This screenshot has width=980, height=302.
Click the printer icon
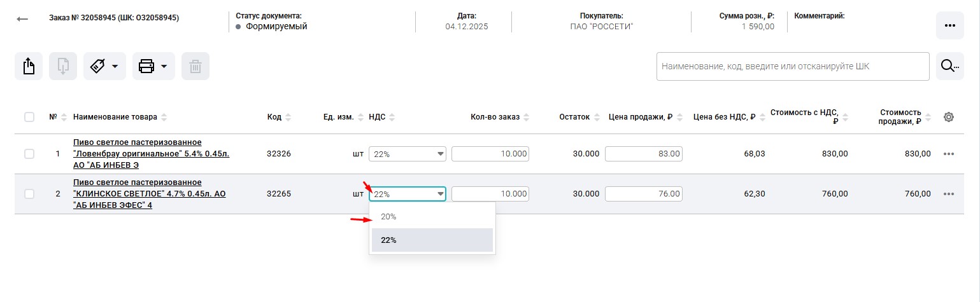[x=146, y=66]
